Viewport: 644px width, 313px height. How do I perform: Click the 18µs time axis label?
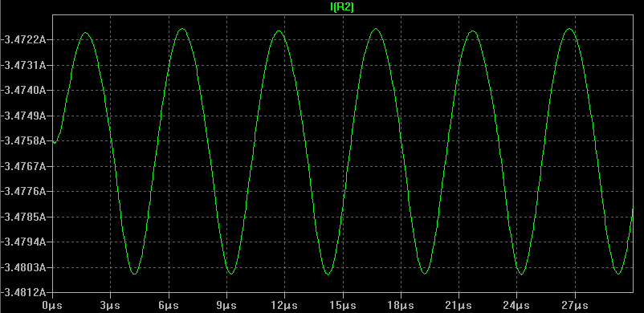tap(401, 306)
